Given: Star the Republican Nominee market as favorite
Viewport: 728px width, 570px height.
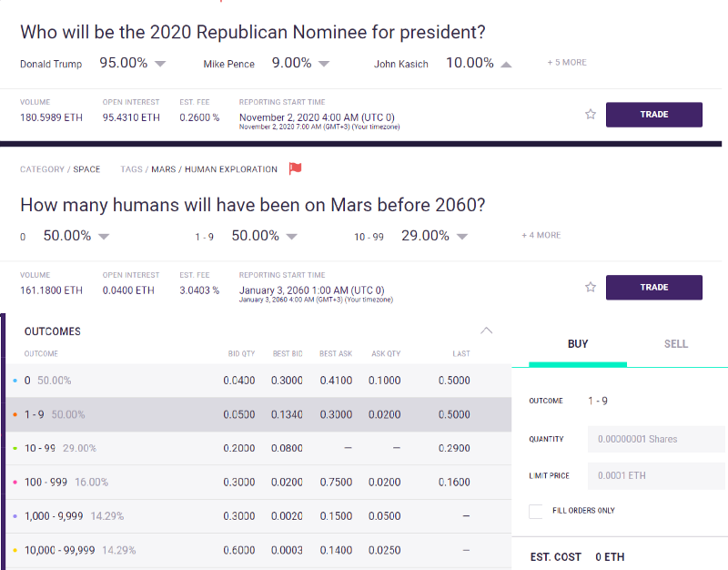Looking at the screenshot, I should (590, 115).
